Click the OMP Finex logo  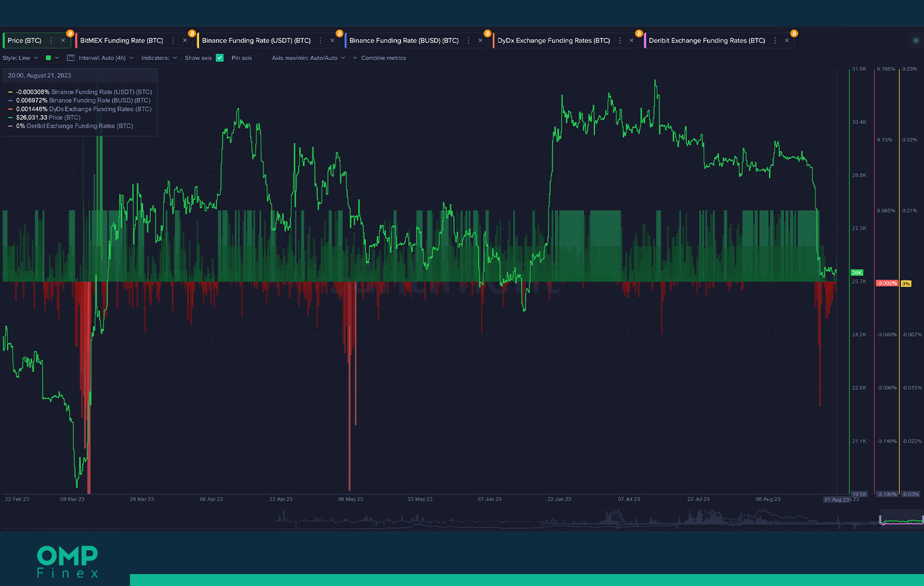[x=67, y=562]
